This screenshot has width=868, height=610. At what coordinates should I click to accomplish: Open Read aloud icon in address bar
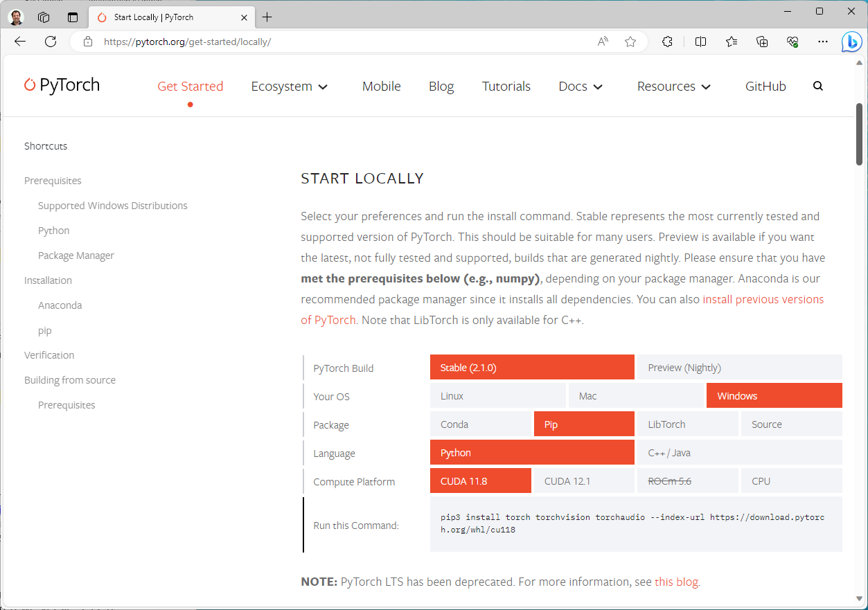click(x=603, y=42)
